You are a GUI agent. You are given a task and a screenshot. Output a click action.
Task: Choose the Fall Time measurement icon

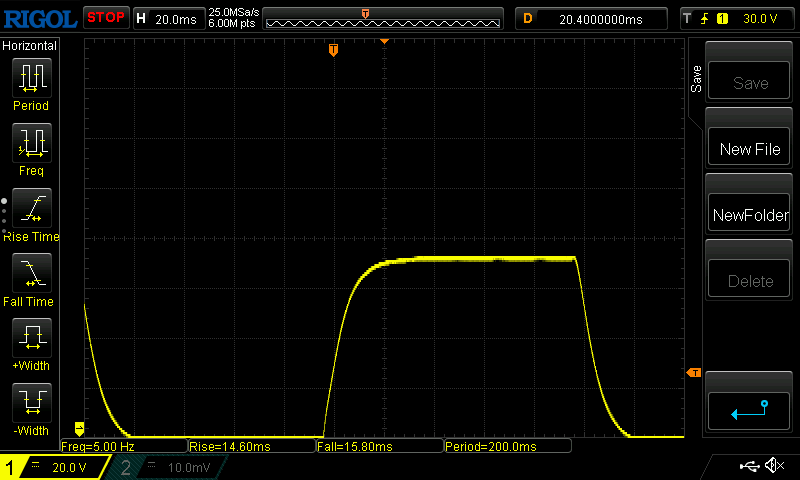31,273
